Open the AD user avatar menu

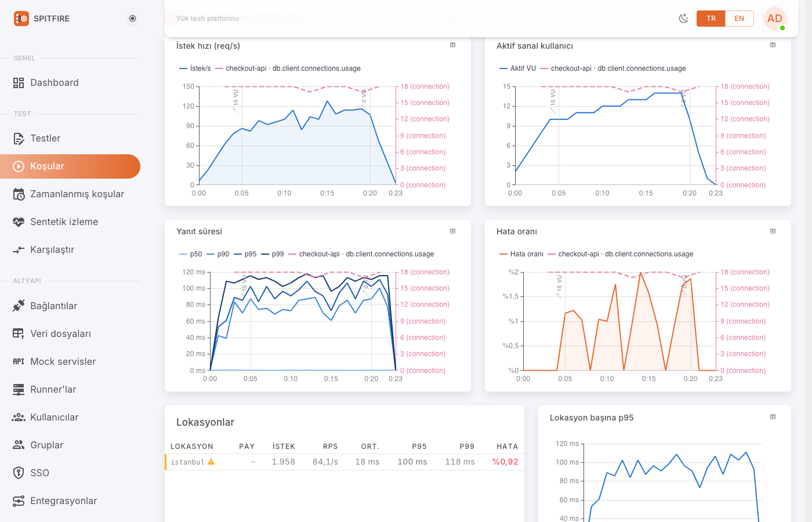775,19
